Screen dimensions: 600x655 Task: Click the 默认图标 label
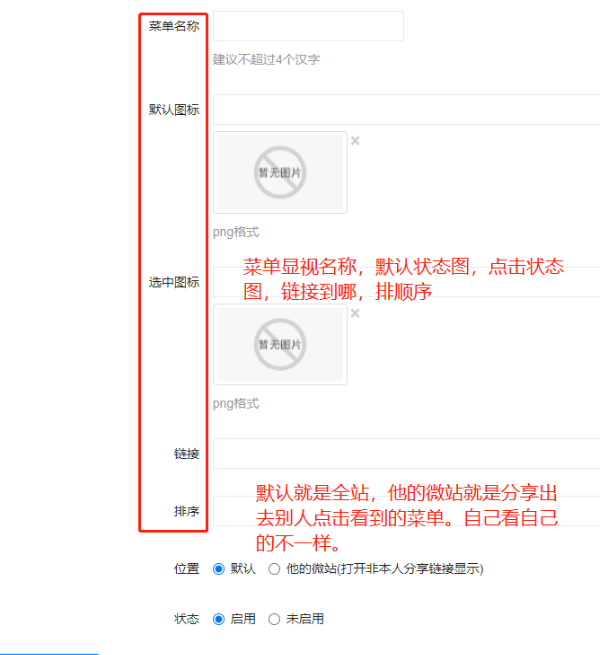(174, 110)
